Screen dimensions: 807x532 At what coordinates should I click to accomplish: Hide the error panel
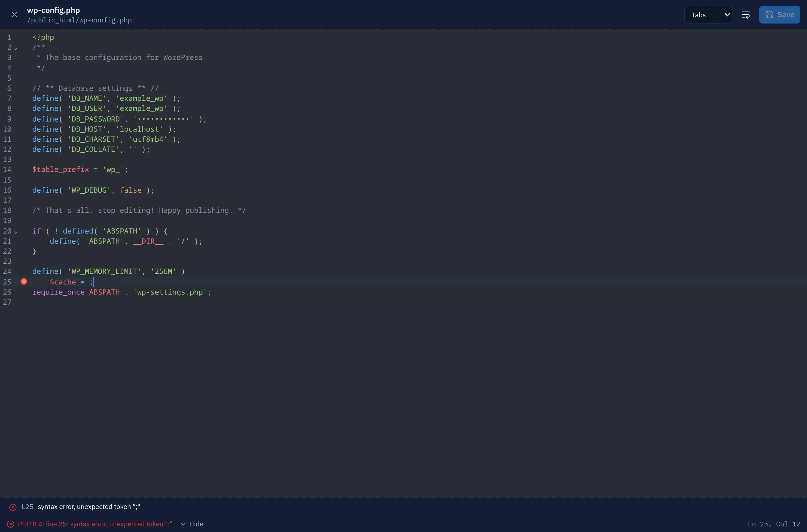[x=192, y=524]
